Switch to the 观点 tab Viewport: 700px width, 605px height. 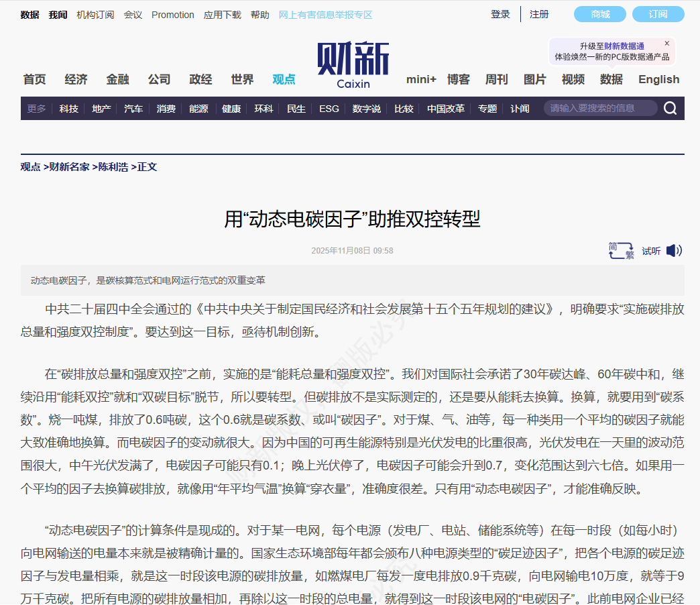coord(283,78)
